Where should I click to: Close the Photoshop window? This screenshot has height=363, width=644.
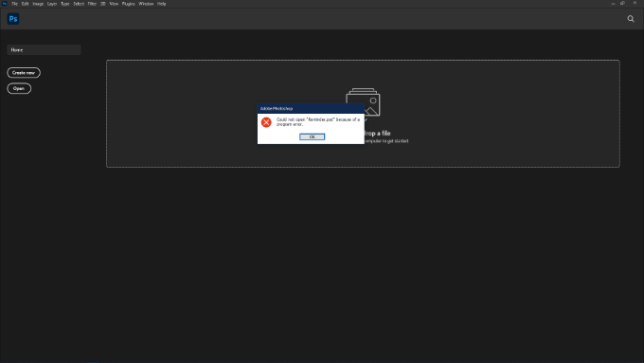(635, 3)
